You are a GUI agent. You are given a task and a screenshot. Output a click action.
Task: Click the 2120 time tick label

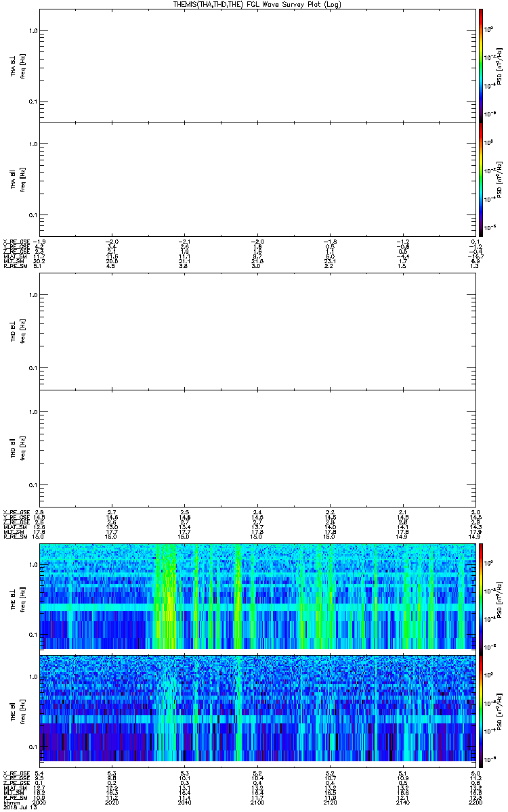coord(330,802)
